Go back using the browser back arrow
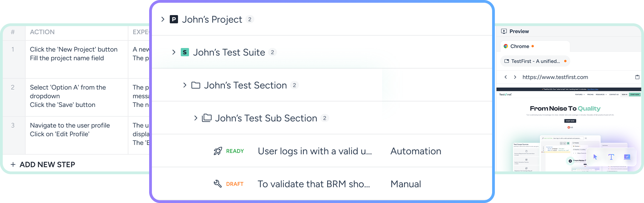644x203 pixels. pyautogui.click(x=506, y=77)
